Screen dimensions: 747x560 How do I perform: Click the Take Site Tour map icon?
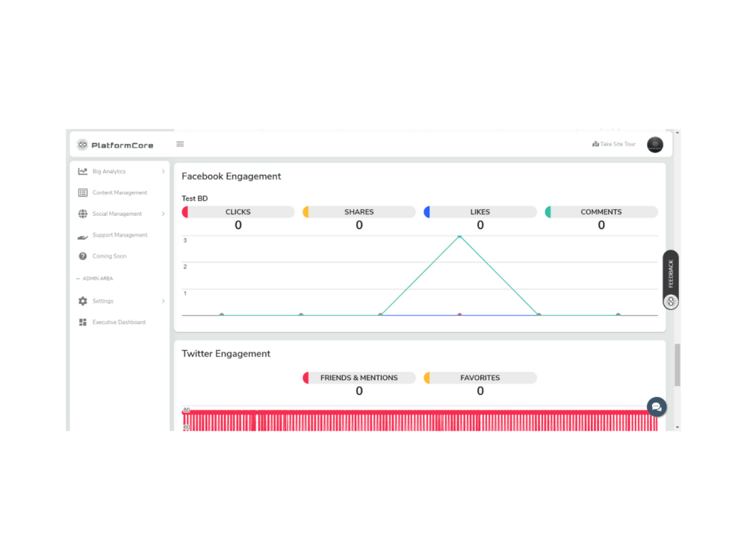(x=595, y=144)
